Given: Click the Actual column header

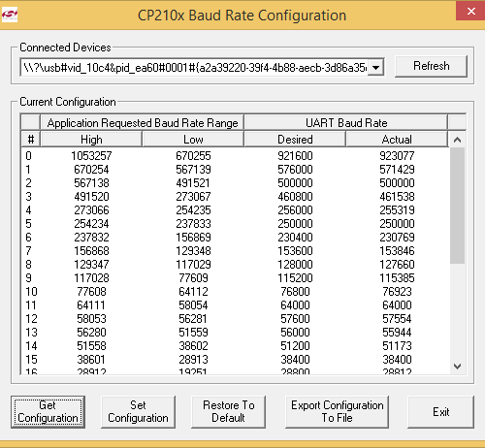Looking at the screenshot, I should coord(397,140).
